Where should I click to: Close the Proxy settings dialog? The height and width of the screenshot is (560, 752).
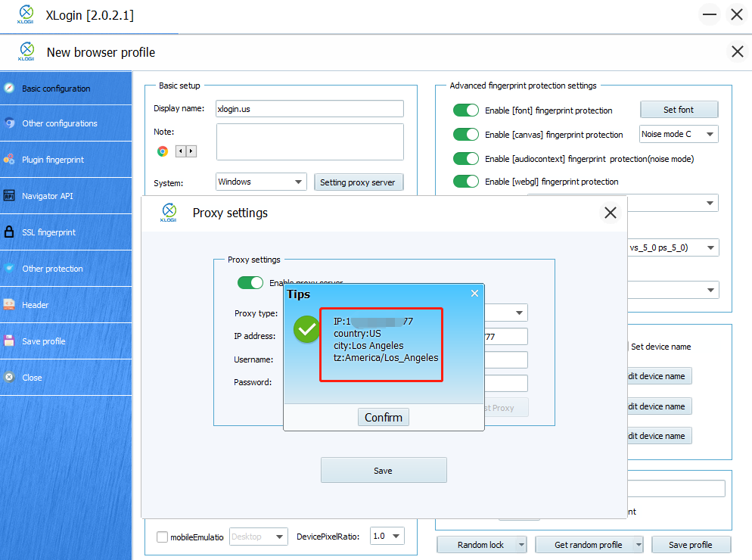(610, 213)
